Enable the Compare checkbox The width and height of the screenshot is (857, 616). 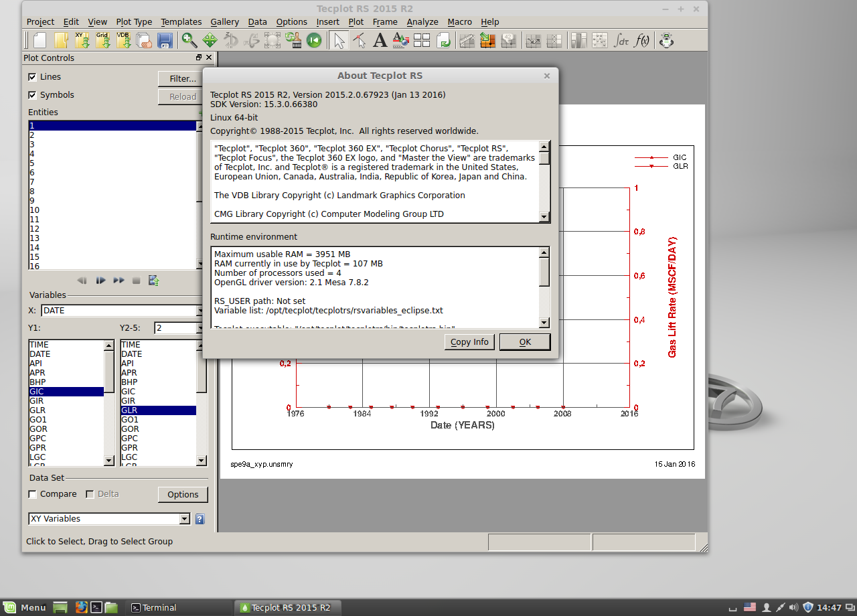(x=32, y=494)
